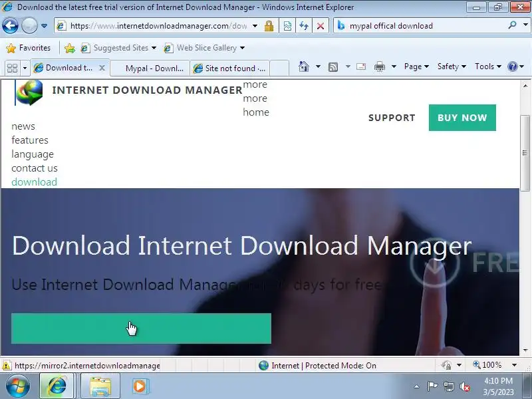Click the red Stop loading icon
Screen dimensions: 532x399
click(321, 26)
